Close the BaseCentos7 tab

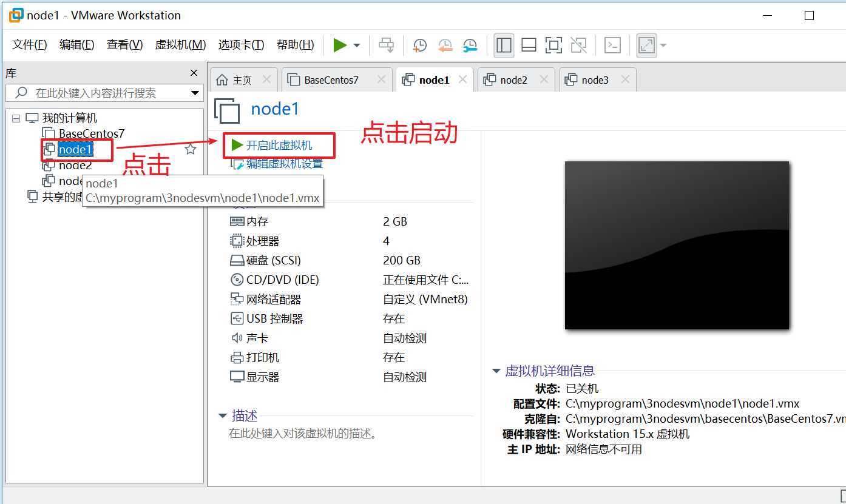[x=381, y=79]
